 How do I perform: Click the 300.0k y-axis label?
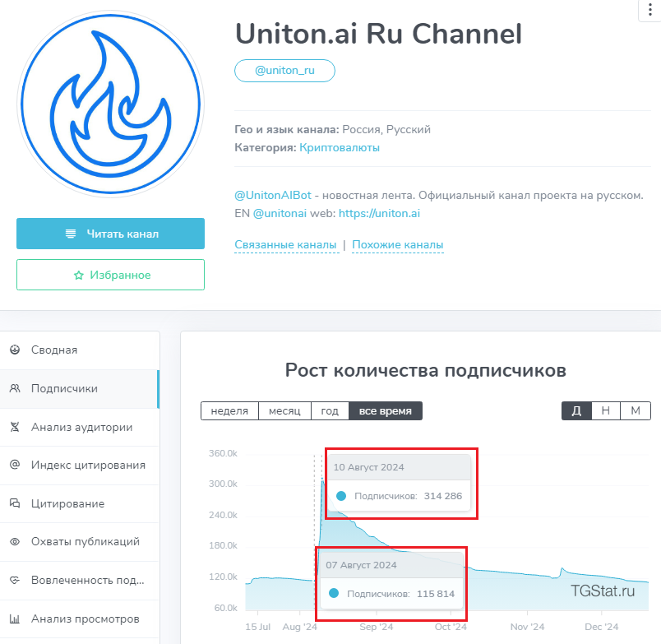(223, 484)
